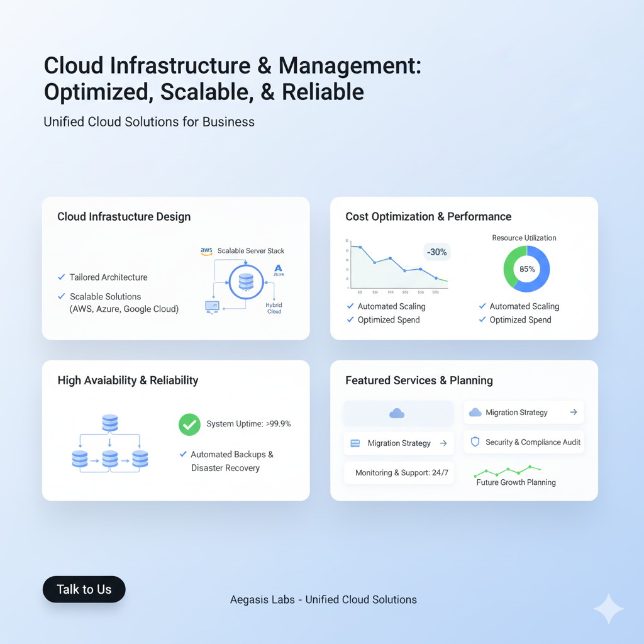Click checkmark beside Automated Backups & Disaster Recovery
Screen dimensions: 644x644
(x=183, y=454)
